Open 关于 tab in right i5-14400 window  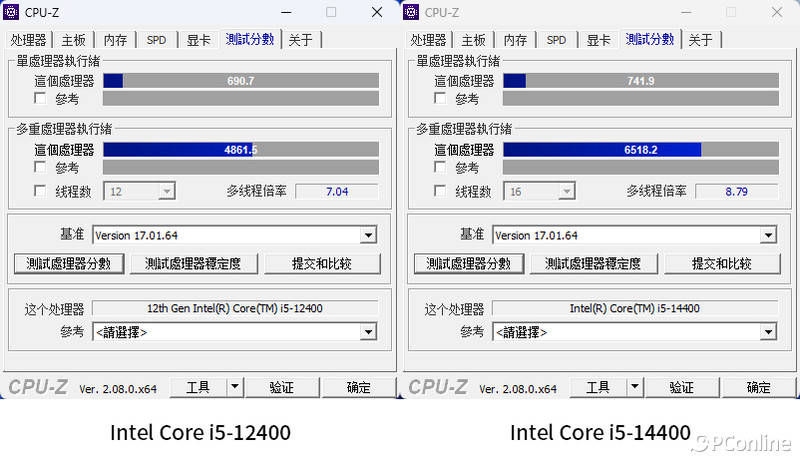[x=701, y=40]
